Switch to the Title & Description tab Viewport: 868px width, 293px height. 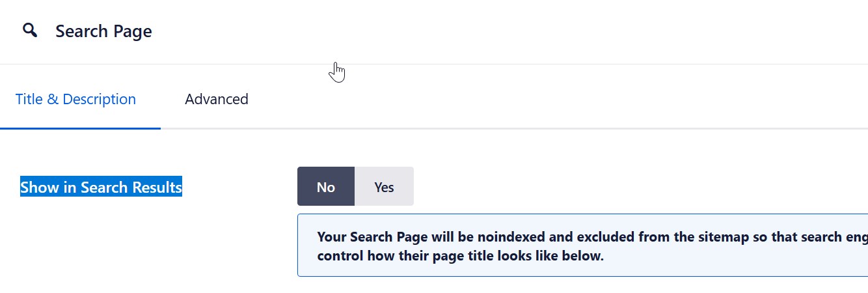pyautogui.click(x=75, y=100)
